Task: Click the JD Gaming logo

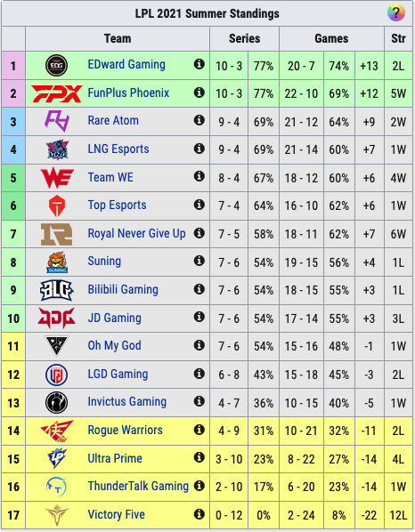Action: pos(57,318)
